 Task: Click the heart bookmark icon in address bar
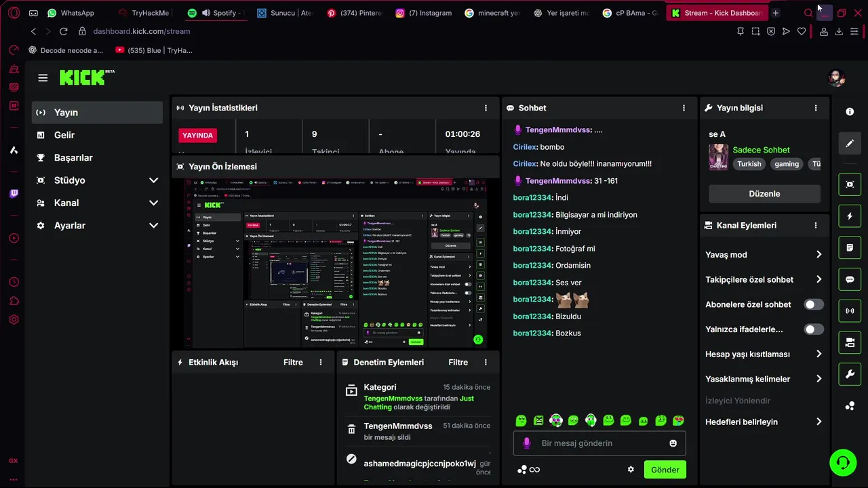(x=802, y=31)
